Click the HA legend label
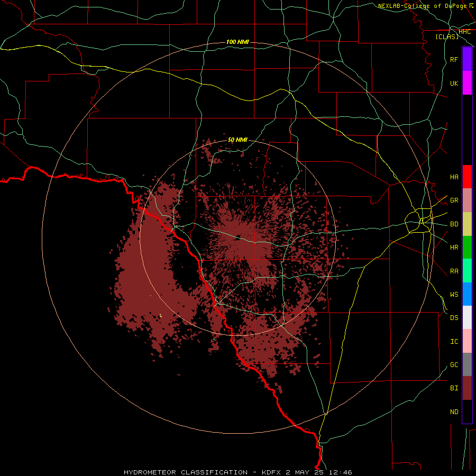This screenshot has width=476, height=476. click(x=454, y=177)
